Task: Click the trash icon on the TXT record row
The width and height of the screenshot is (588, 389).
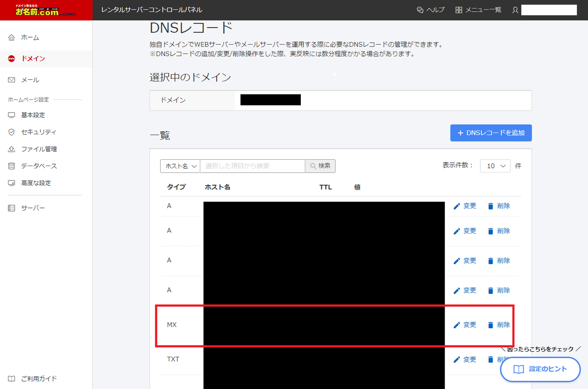Action: point(491,359)
